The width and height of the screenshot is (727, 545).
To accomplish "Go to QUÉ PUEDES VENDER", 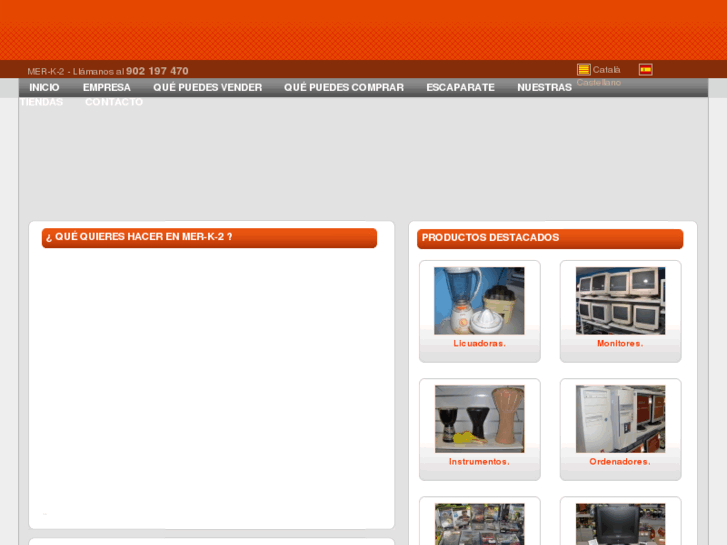I will pyautogui.click(x=208, y=87).
